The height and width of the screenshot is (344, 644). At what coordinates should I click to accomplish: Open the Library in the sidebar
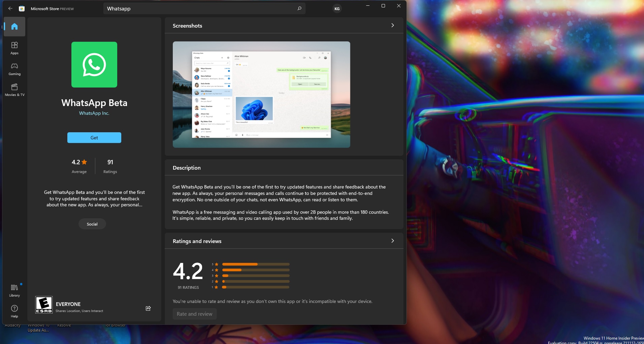coord(14,290)
